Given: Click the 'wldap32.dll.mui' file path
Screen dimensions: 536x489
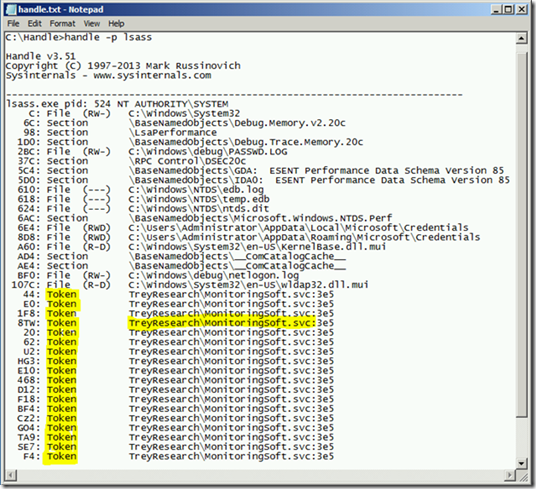Looking at the screenshot, I should click(x=249, y=285).
